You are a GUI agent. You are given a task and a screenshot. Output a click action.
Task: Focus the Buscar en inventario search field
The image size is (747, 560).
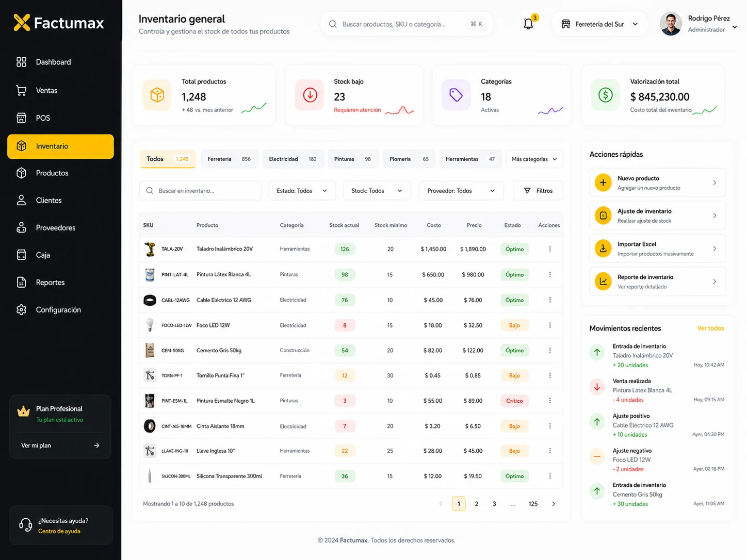[x=200, y=191]
